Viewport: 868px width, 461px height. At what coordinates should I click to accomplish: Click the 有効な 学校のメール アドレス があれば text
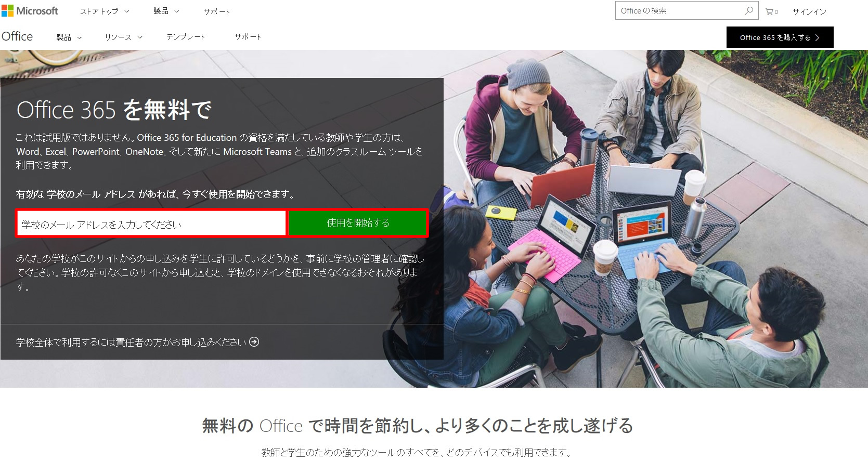coord(156,194)
